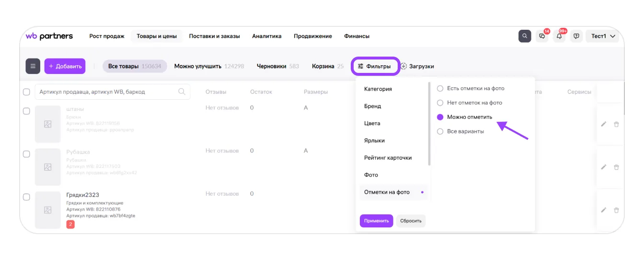Click the help question icon near profile
This screenshot has width=644, height=260.
click(x=576, y=36)
